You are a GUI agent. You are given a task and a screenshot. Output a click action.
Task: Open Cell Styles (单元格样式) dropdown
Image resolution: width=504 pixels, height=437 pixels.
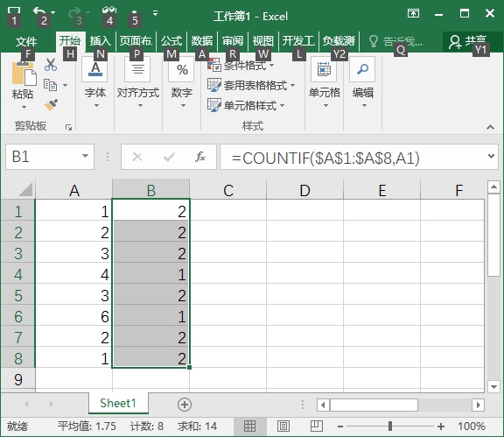(246, 105)
